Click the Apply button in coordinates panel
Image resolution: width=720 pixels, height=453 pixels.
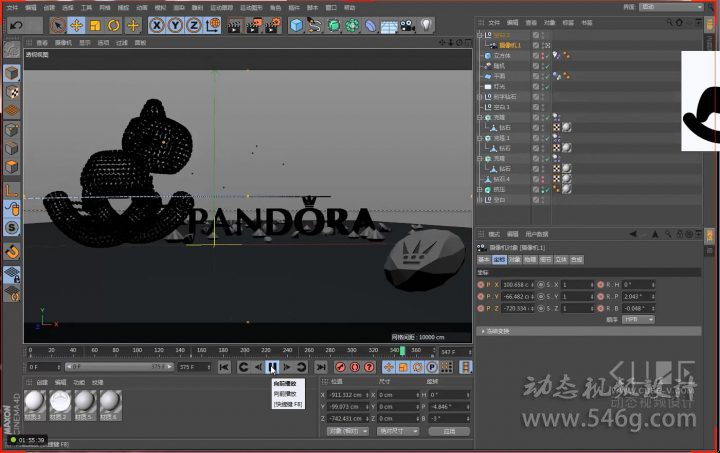[450, 431]
